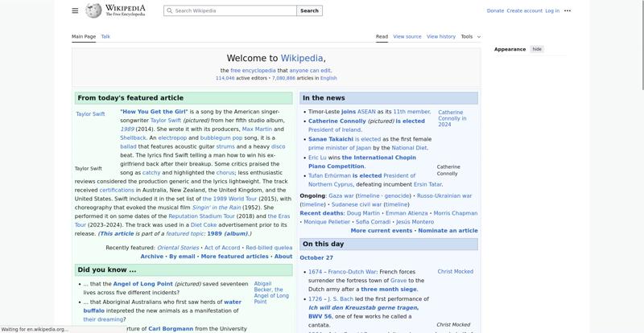Click the Donate link

[495, 11]
